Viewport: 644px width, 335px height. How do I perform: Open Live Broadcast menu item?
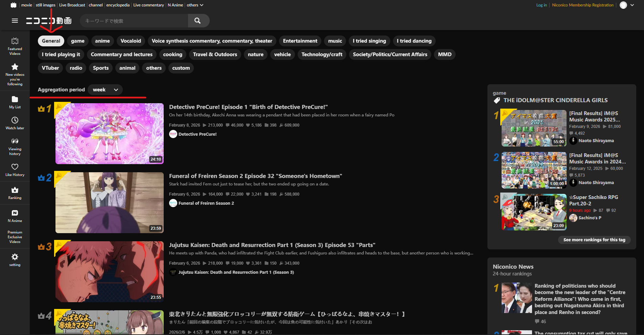click(72, 5)
